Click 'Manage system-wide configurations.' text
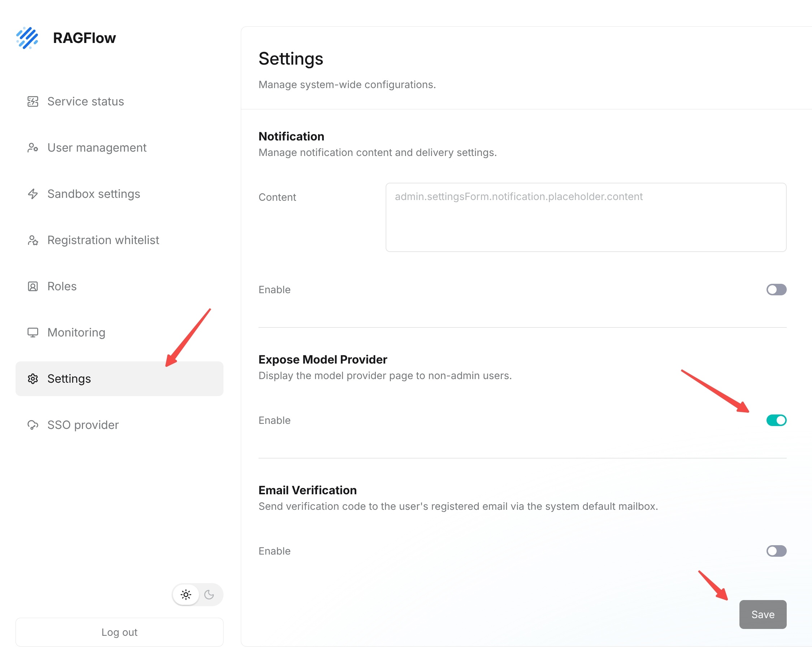 pos(347,85)
